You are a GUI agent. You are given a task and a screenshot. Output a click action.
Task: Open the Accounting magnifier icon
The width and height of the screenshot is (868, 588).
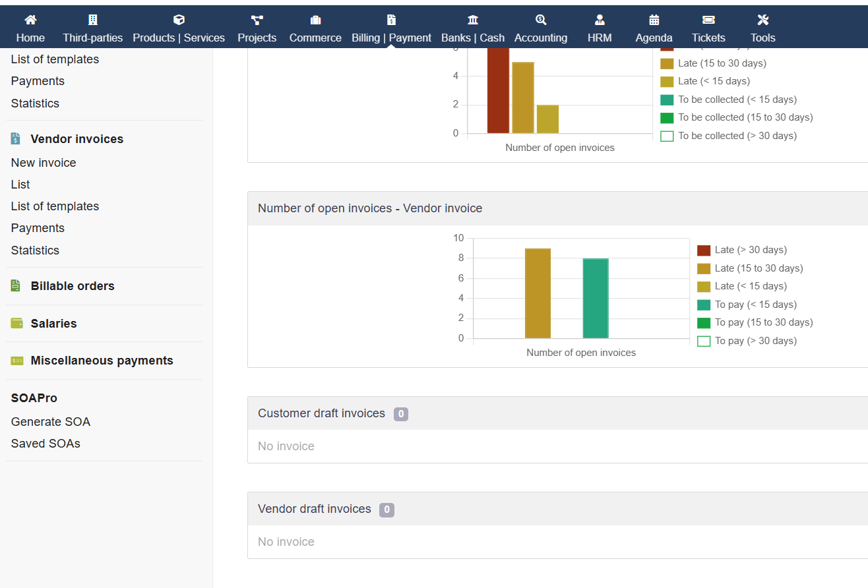tap(541, 20)
